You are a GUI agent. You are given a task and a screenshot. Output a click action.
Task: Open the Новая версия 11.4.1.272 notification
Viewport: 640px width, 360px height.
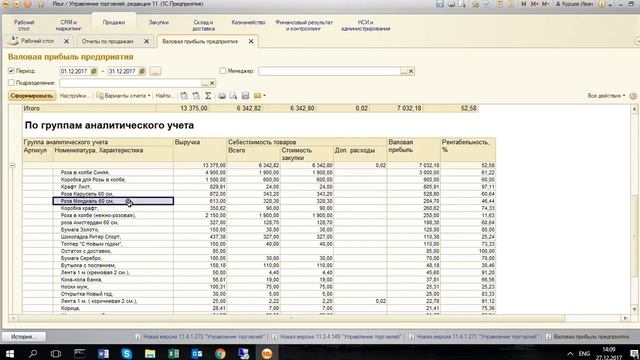tap(200, 337)
